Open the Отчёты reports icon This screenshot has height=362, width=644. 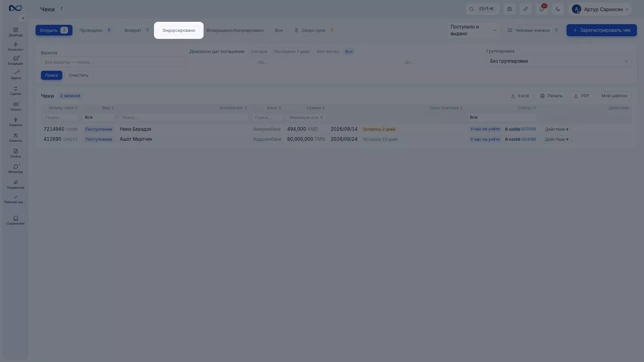15,153
